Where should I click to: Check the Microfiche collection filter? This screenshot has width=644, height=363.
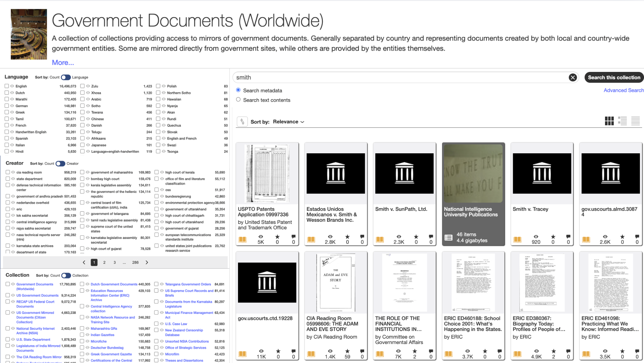(82, 341)
